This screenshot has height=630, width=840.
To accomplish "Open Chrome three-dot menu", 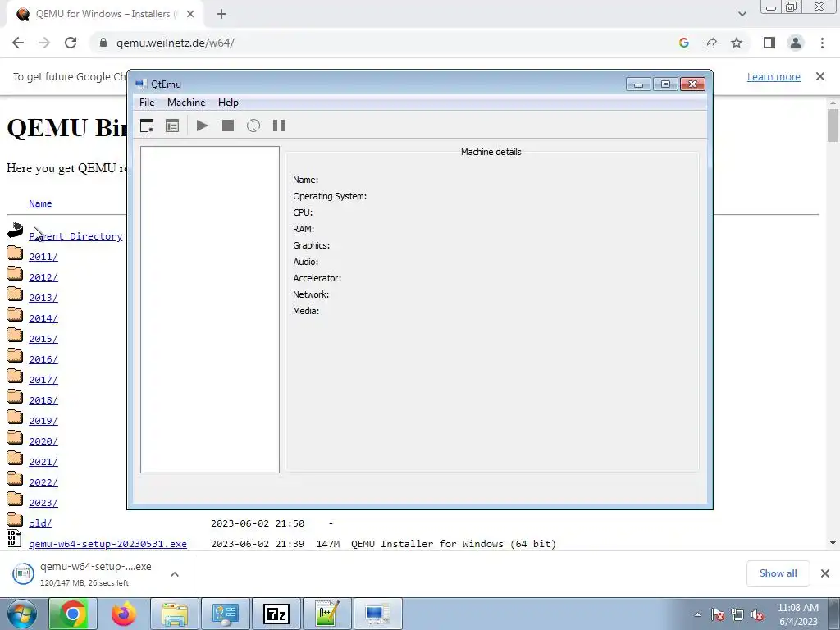I will point(822,43).
